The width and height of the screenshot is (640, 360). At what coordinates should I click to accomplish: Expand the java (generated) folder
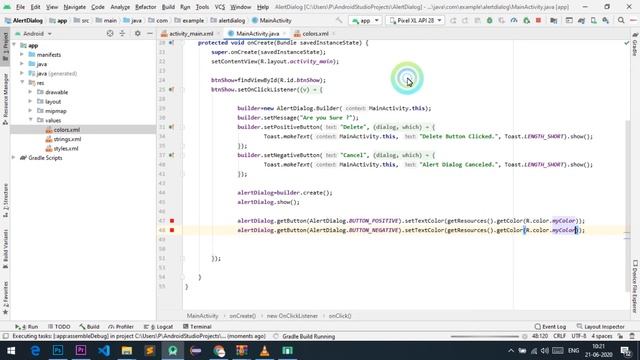pyautogui.click(x=22, y=73)
